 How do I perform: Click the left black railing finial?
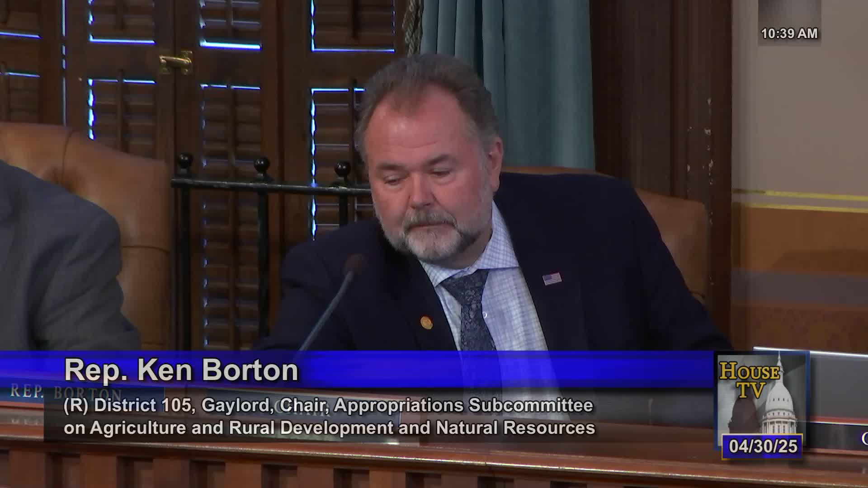[x=184, y=162]
